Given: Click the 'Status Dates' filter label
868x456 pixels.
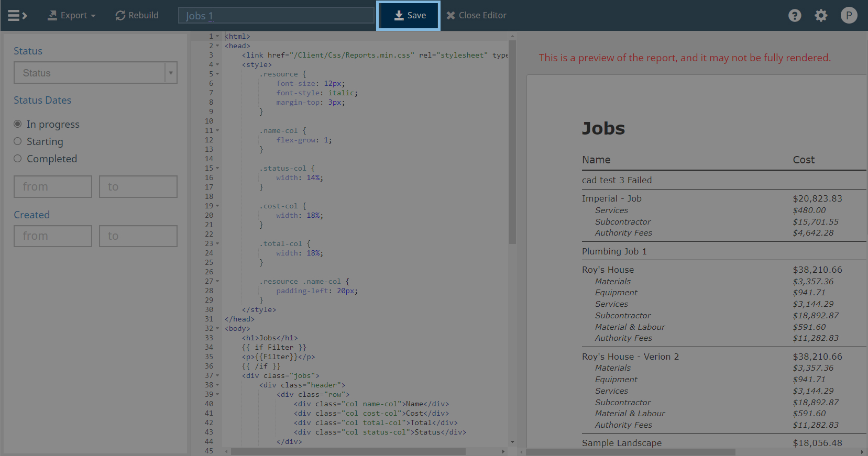Looking at the screenshot, I should pos(42,100).
